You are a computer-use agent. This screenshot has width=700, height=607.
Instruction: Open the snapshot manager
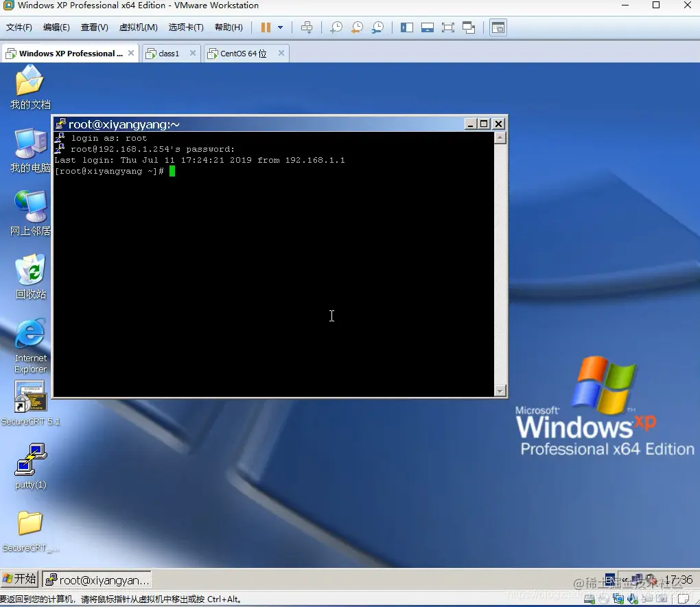pyautogui.click(x=377, y=27)
